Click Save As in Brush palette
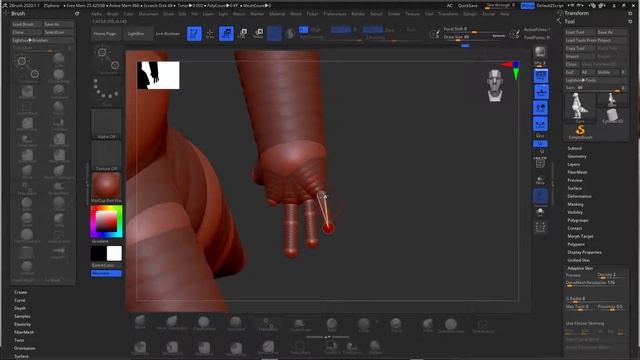The width and height of the screenshot is (640, 360). 58,24
